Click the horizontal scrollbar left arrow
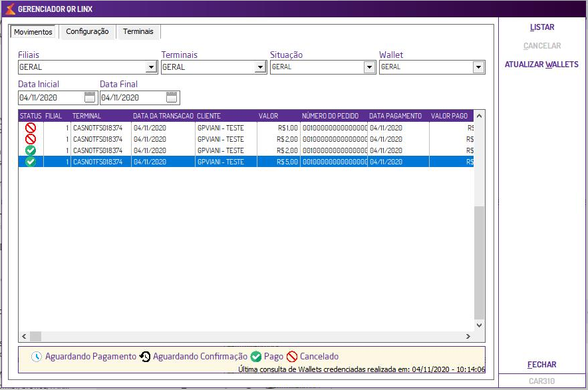The width and height of the screenshot is (588, 390). tap(25, 336)
